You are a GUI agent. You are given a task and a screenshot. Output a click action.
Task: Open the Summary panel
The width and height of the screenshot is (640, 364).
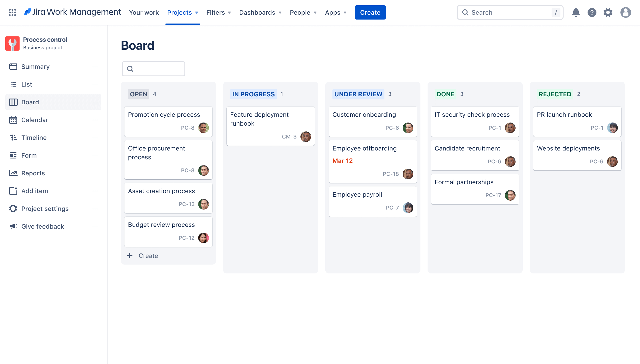point(35,66)
